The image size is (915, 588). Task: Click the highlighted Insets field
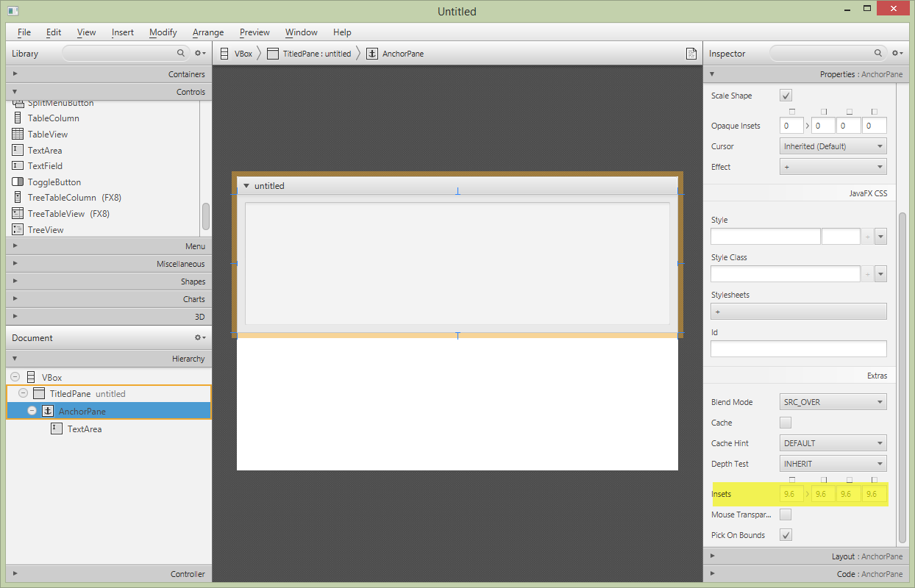click(791, 493)
